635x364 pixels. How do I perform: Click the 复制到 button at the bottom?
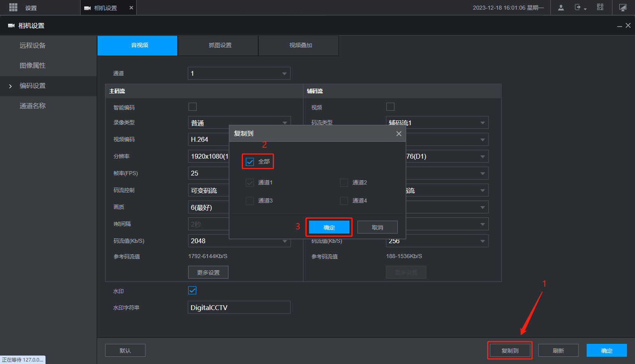coord(510,351)
